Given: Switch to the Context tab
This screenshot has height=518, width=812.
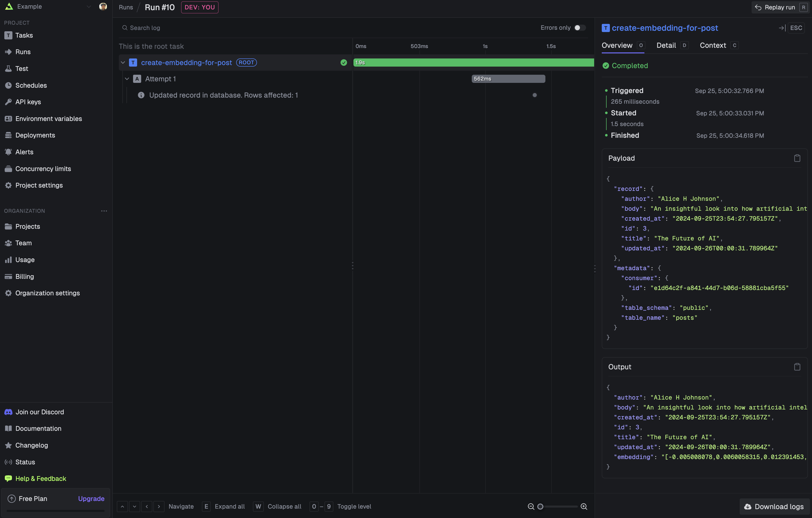Looking at the screenshot, I should (712, 45).
